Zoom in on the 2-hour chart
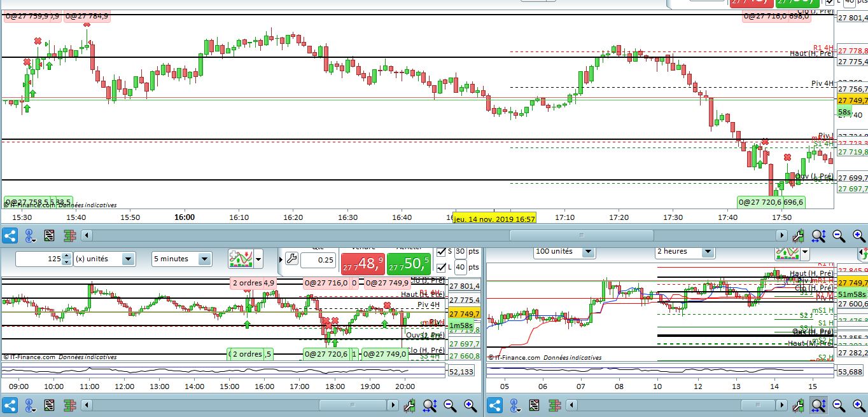 (x=858, y=405)
